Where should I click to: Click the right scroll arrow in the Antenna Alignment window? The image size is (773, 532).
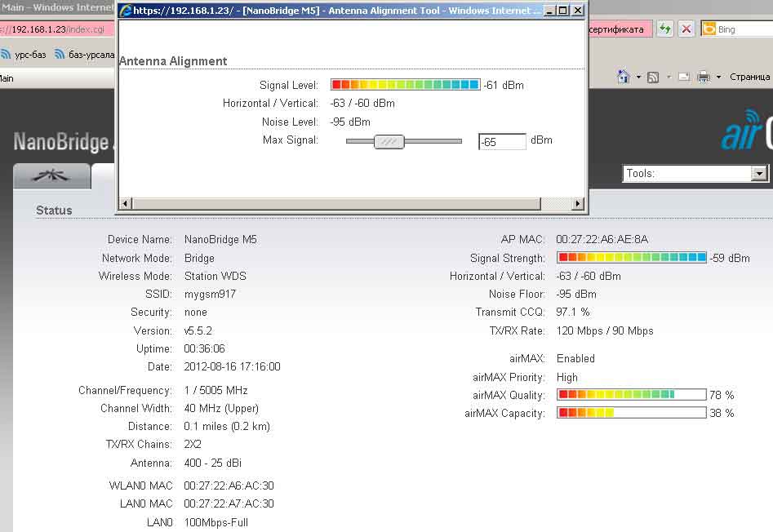[578, 203]
